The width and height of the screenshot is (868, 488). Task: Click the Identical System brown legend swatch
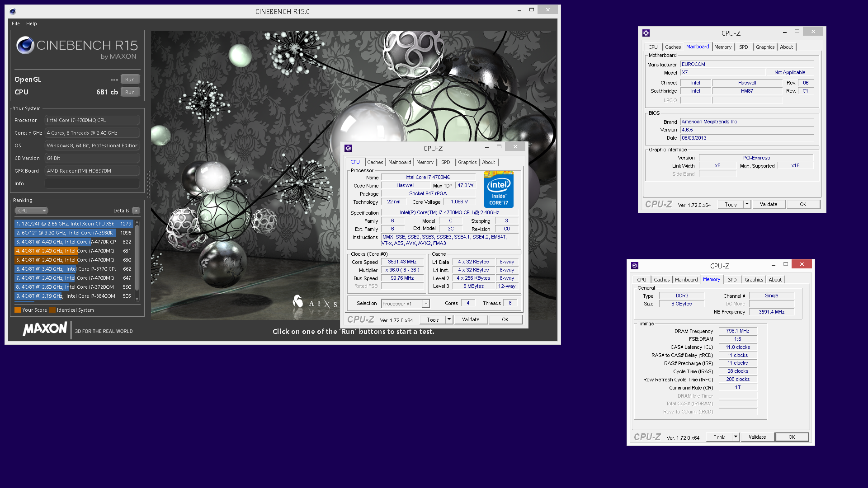click(52, 310)
